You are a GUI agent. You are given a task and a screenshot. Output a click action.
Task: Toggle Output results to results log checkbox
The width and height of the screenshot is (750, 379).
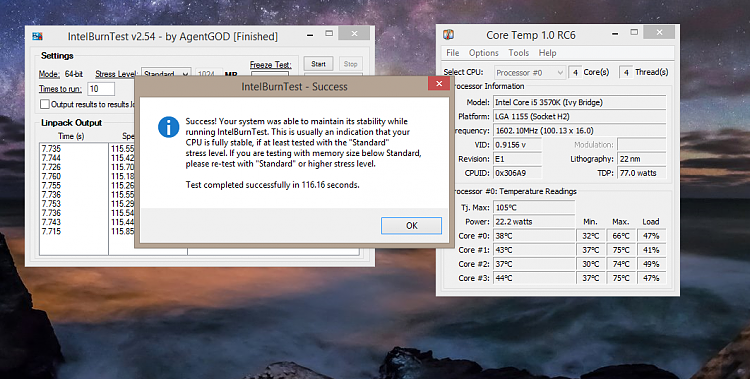[44, 104]
